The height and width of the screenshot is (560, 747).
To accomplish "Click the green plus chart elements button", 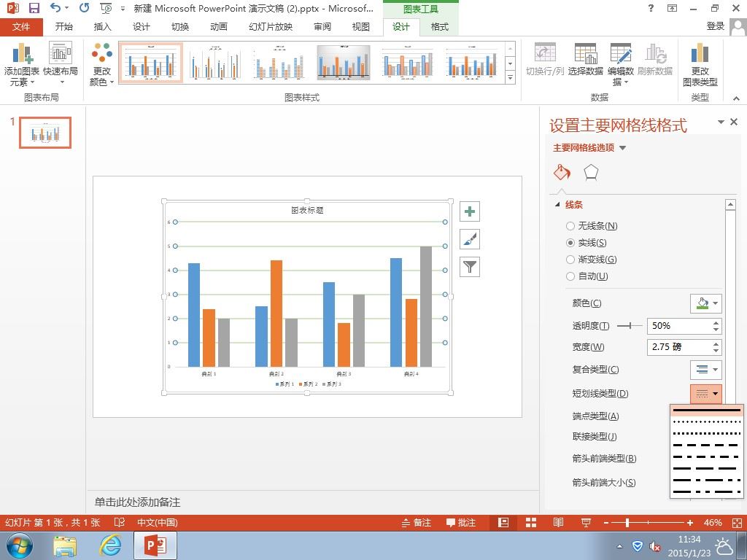I will click(x=470, y=211).
